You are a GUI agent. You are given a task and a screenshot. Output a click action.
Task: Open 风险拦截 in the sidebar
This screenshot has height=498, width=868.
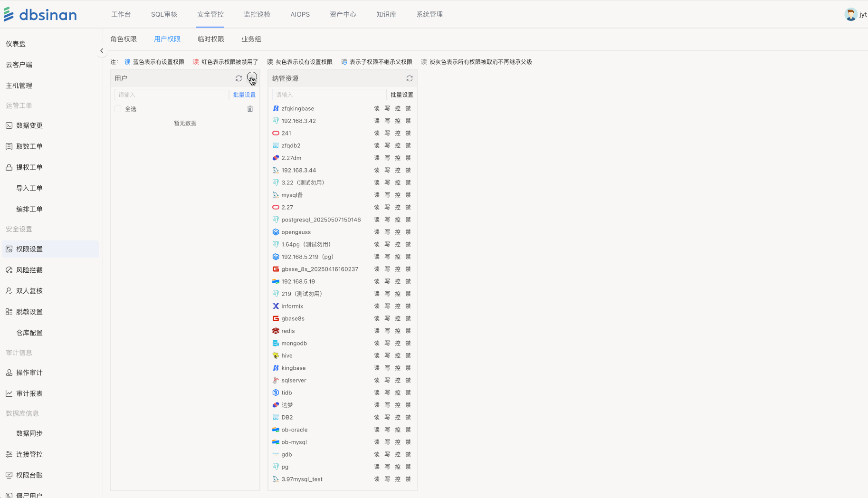(29, 270)
